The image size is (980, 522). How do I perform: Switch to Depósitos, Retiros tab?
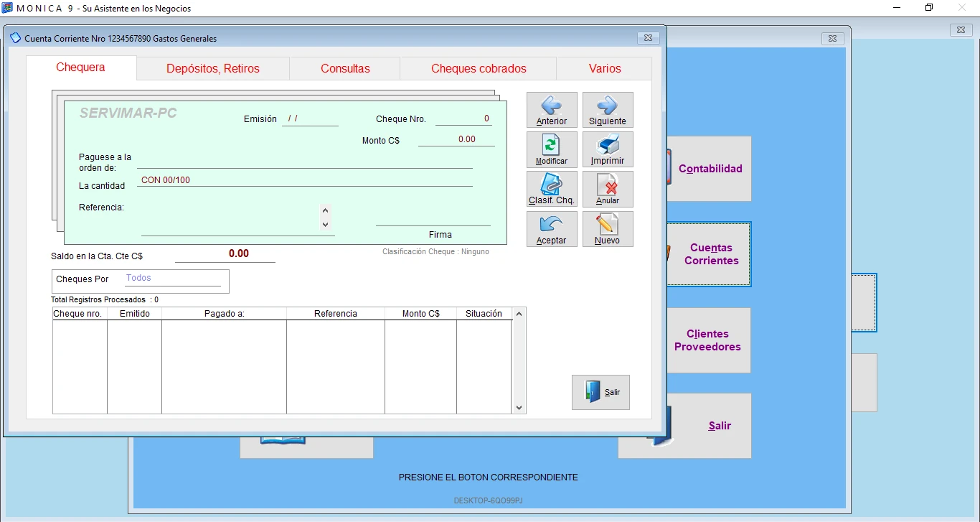pyautogui.click(x=213, y=69)
